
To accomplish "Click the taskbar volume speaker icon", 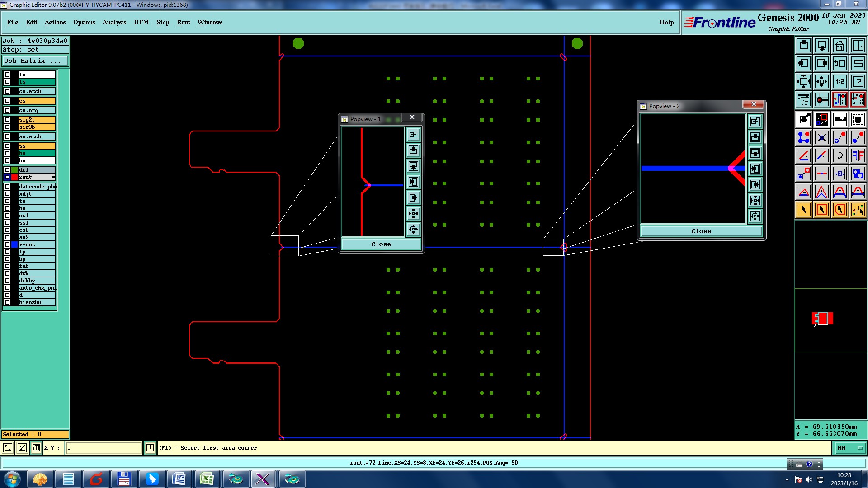I will (809, 479).
